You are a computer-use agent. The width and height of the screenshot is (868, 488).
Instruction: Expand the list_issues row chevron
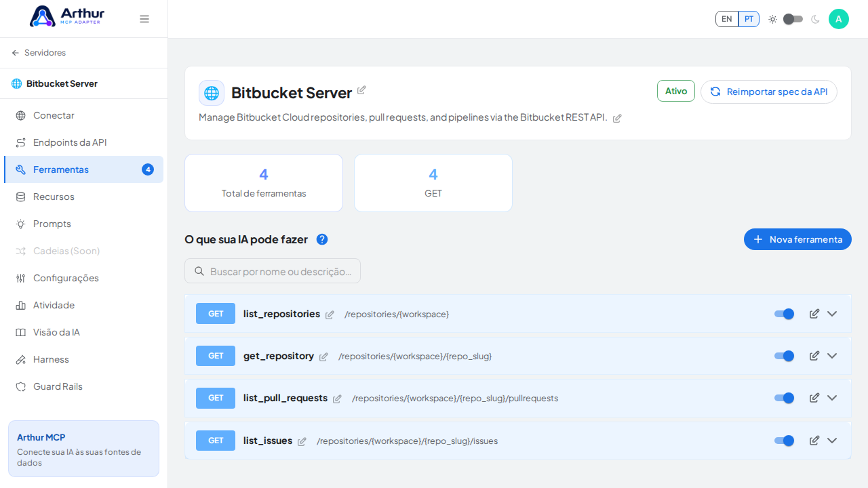(832, 441)
